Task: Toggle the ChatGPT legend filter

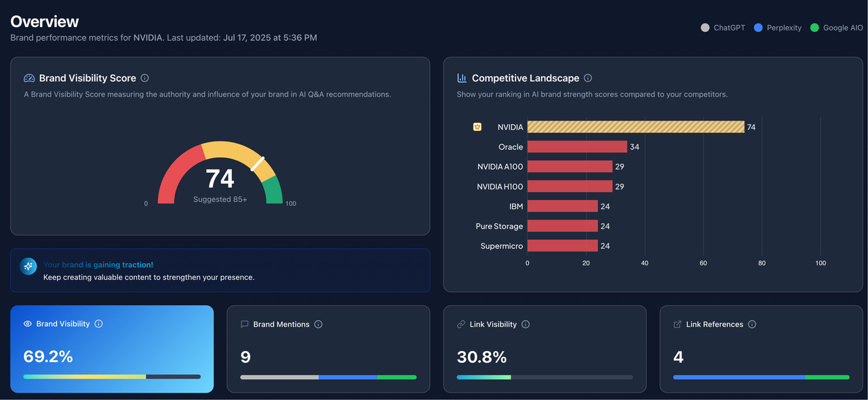Action: 723,28
